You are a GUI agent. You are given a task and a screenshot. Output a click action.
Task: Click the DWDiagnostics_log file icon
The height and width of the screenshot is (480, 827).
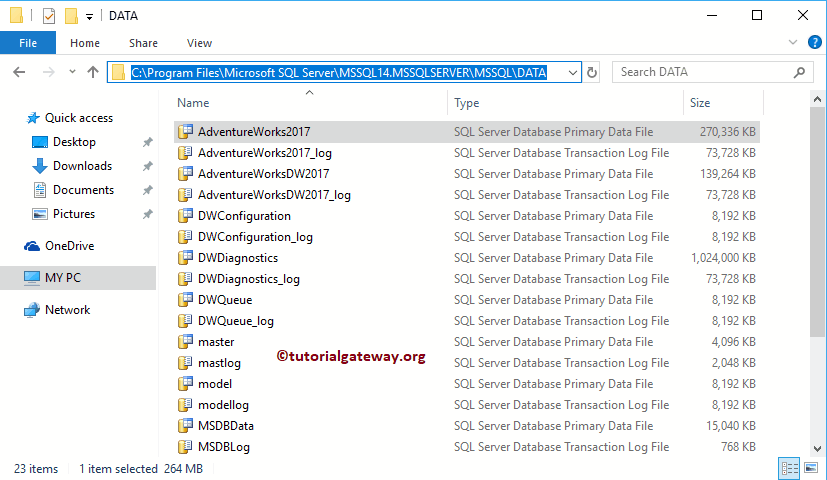click(x=185, y=279)
